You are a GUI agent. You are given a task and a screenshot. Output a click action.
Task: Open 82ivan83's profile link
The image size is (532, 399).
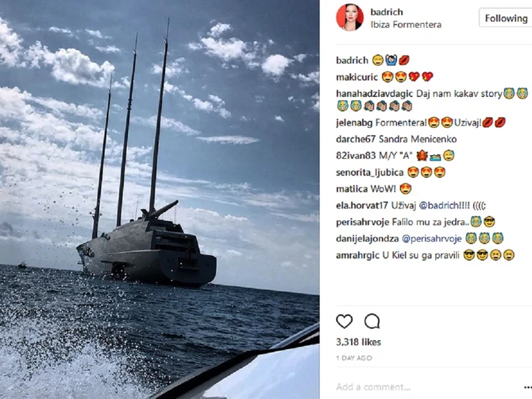356,156
